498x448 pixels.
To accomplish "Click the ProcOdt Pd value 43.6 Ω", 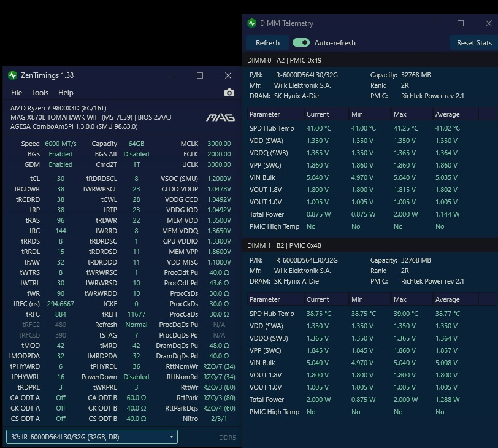I will pos(219,283).
